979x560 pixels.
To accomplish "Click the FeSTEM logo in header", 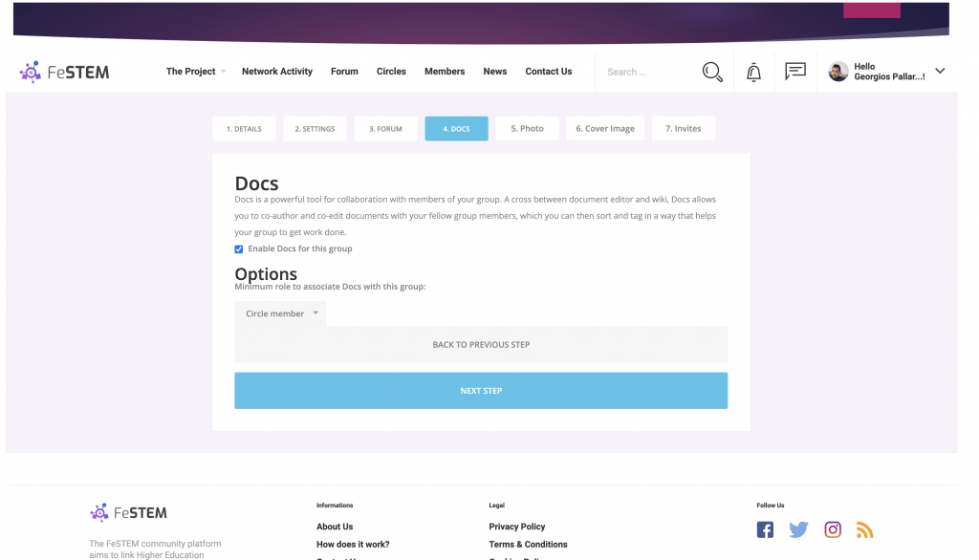I will pyautogui.click(x=64, y=72).
